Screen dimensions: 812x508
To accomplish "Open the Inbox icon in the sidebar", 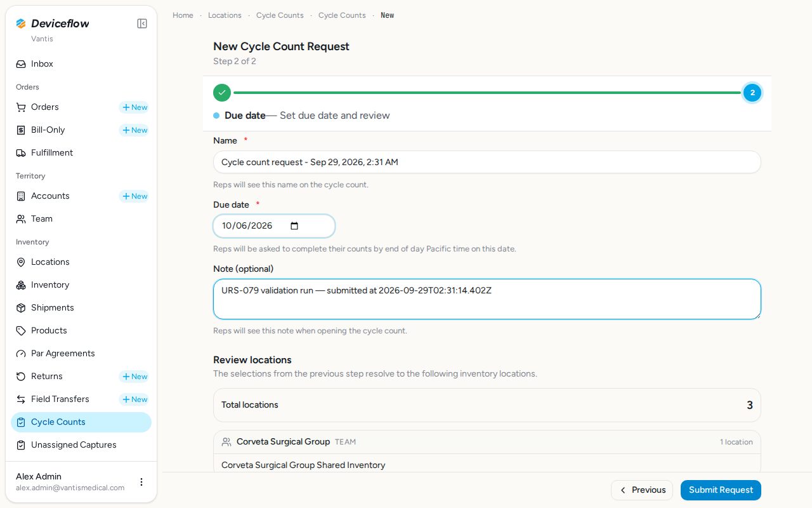I will 21,64.
